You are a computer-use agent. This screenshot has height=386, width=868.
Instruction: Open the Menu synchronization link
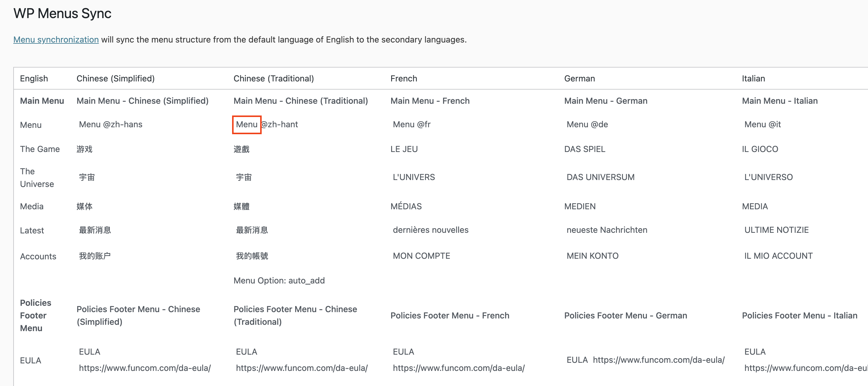pos(56,40)
